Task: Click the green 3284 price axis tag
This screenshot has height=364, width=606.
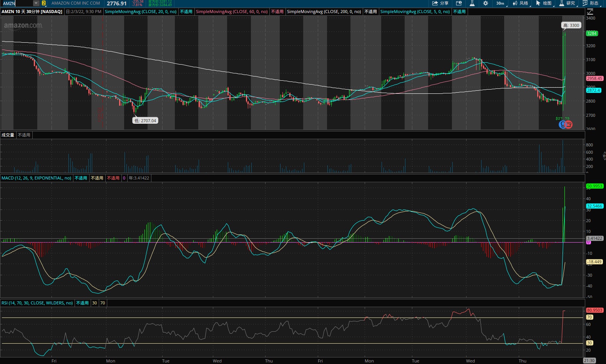Action: (592, 33)
